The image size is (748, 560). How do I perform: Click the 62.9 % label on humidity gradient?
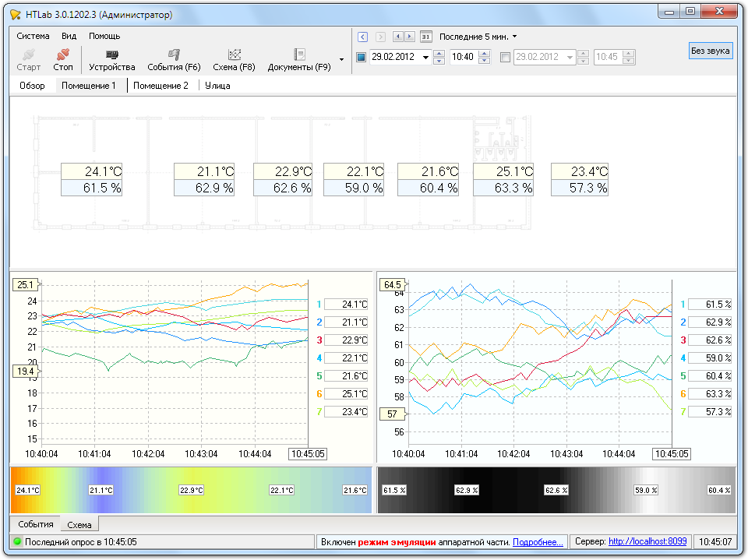click(x=467, y=491)
